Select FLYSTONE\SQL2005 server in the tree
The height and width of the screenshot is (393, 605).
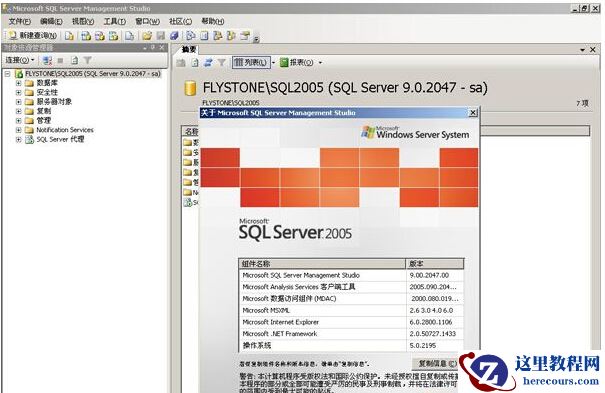click(x=93, y=73)
